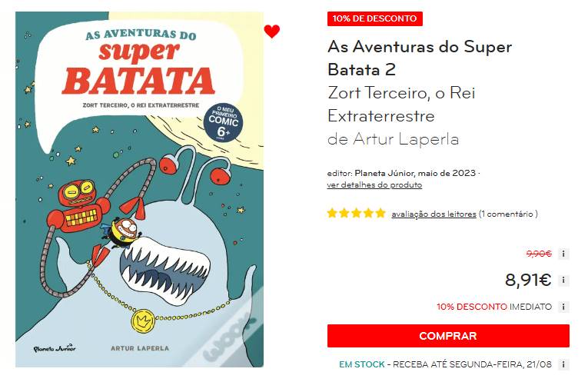Click the COMPRAR button
Screen dimensions: 588x392
pos(448,336)
